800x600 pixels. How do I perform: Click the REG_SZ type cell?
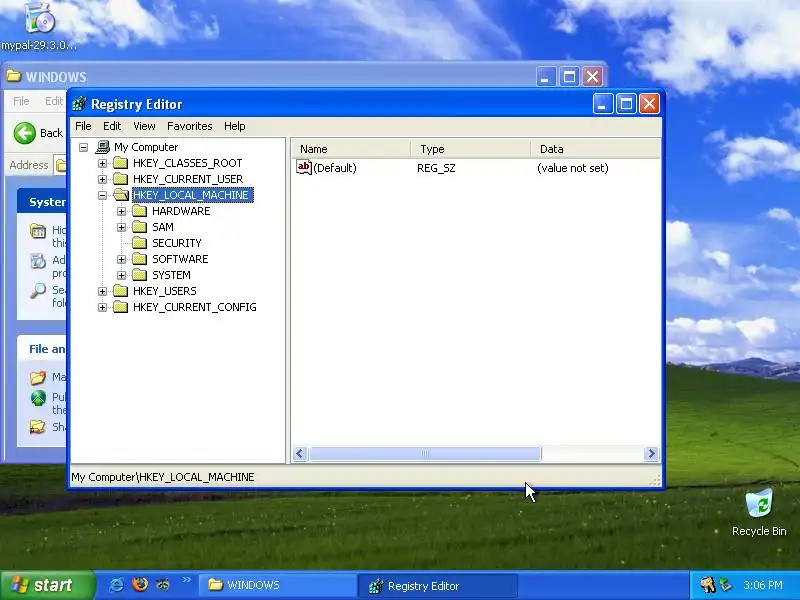pos(436,168)
